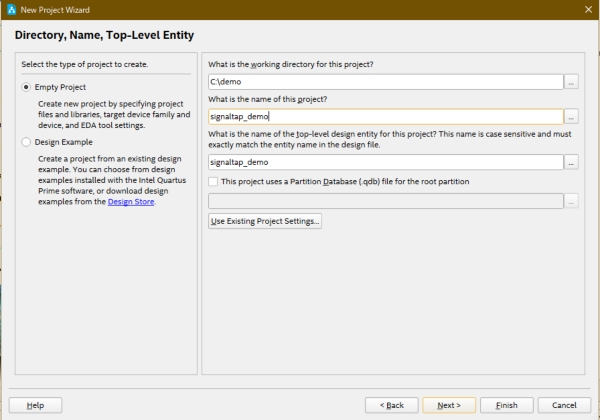This screenshot has width=600, height=420.
Task: Focus the project name input field
Action: tap(384, 116)
